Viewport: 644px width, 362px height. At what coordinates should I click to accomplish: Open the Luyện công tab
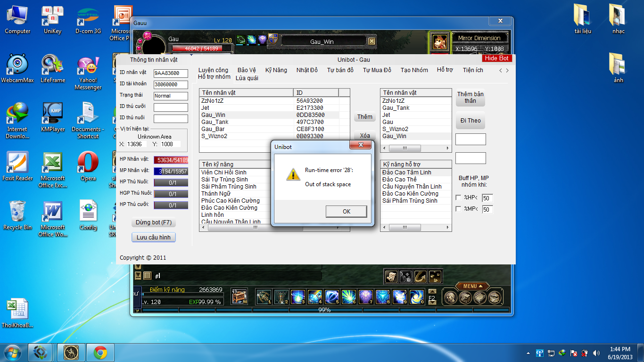(213, 70)
